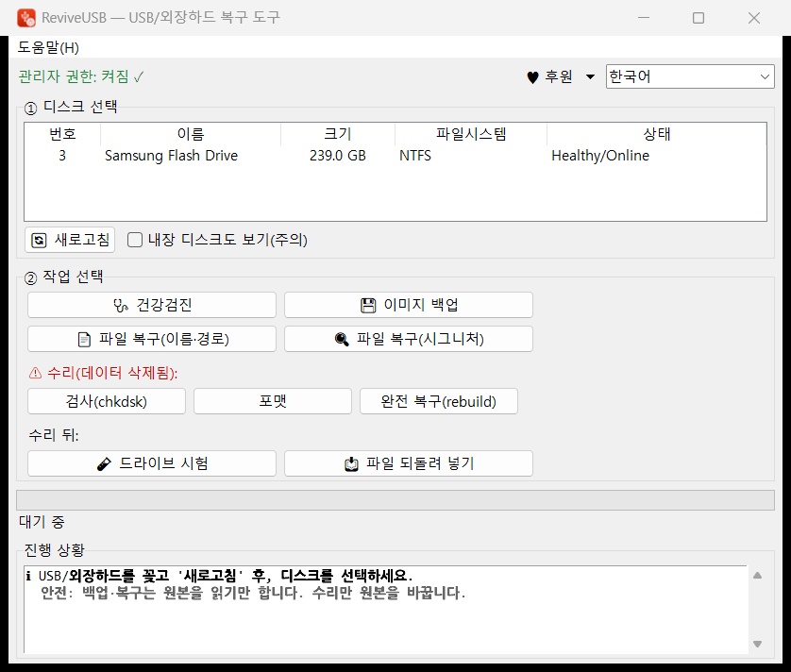The height and width of the screenshot is (672, 791).
Task: Enable 내장 디스크도 보기(주의) checkbox
Action: click(x=135, y=240)
